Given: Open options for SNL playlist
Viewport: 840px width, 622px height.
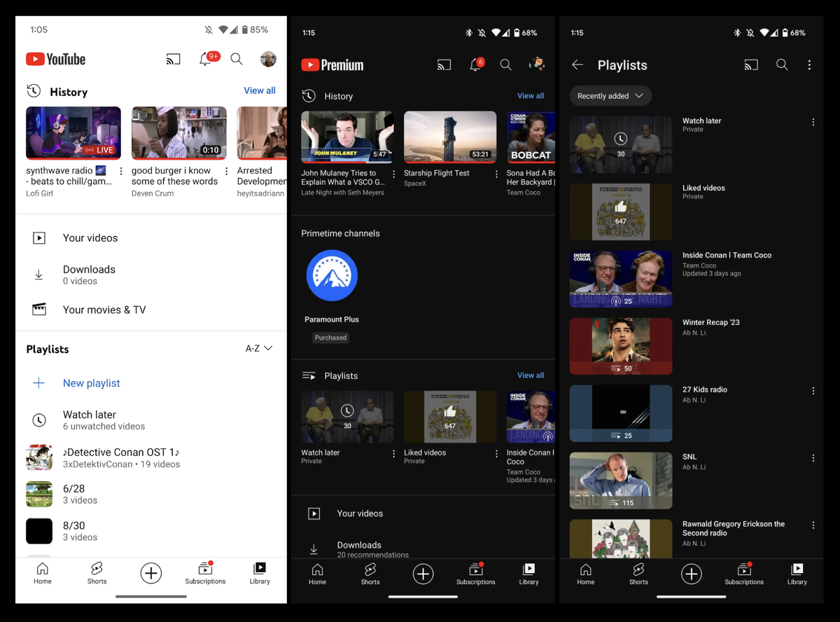Looking at the screenshot, I should (x=813, y=458).
